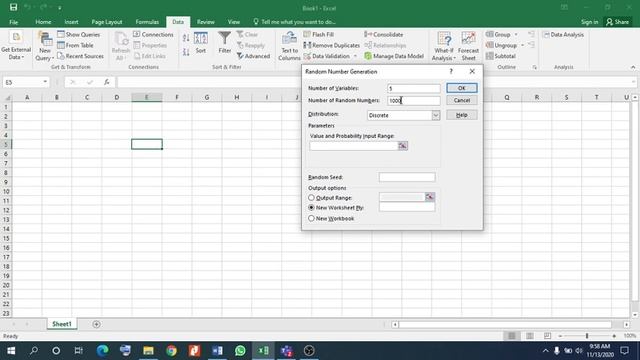Expand the Ungroup dropdown arrow

click(x=522, y=45)
